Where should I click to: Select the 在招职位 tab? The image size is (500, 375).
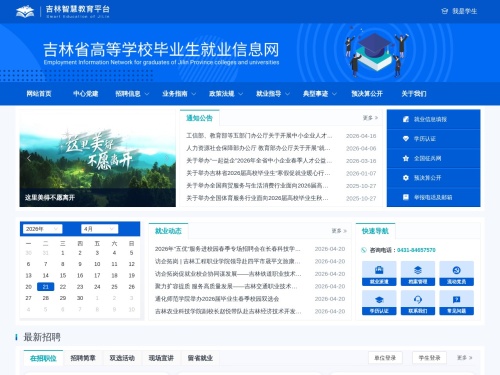coord(43,358)
